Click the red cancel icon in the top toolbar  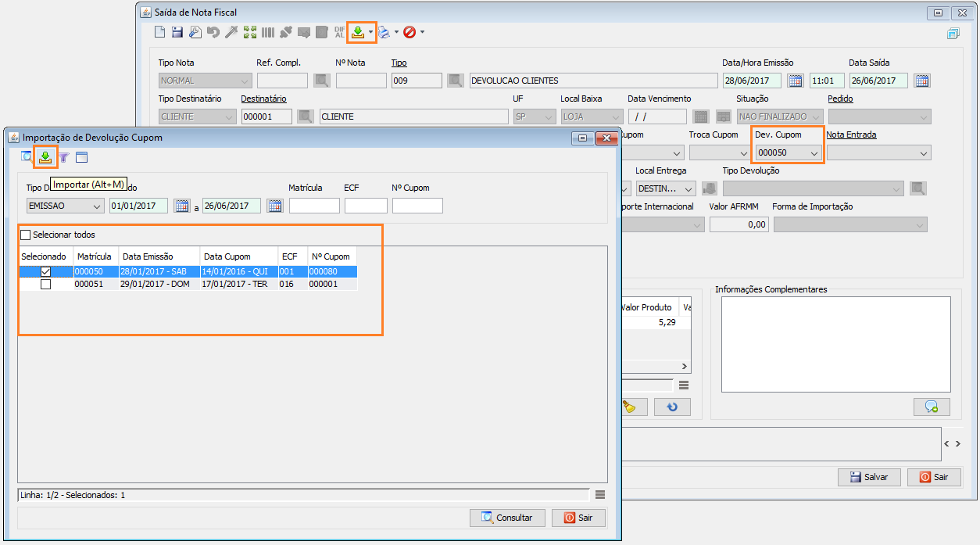pyautogui.click(x=410, y=32)
